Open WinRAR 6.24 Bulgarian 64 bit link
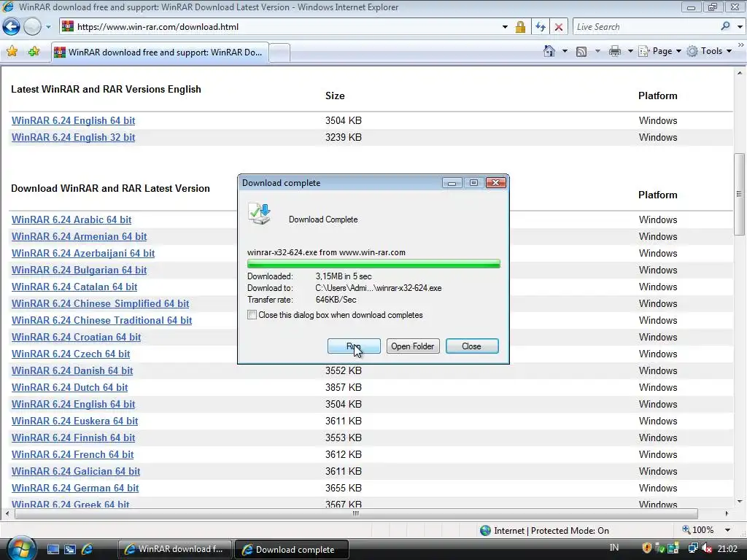Image resolution: width=747 pixels, height=560 pixels. tap(79, 270)
